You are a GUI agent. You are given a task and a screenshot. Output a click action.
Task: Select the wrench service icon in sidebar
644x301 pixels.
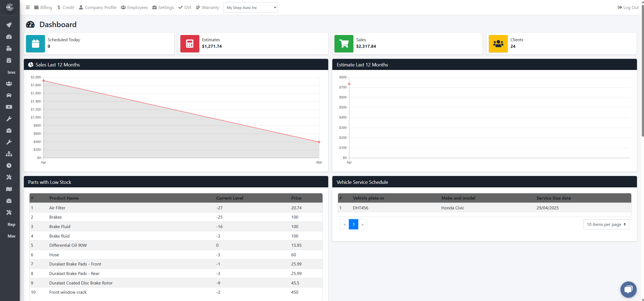pyautogui.click(x=9, y=119)
